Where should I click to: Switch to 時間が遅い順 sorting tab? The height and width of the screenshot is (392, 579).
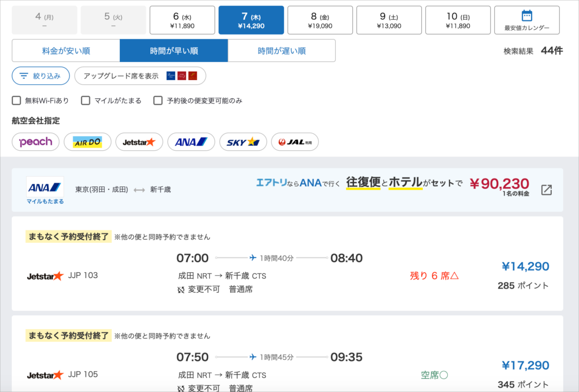282,51
